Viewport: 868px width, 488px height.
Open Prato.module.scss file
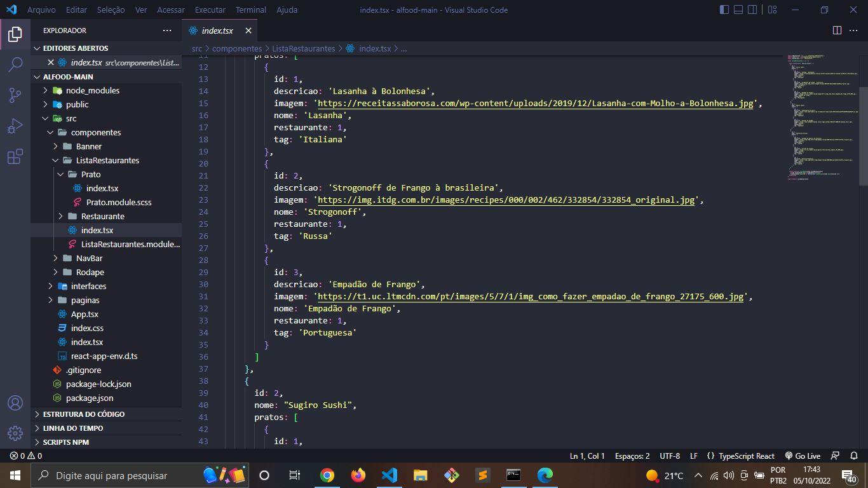tap(119, 202)
